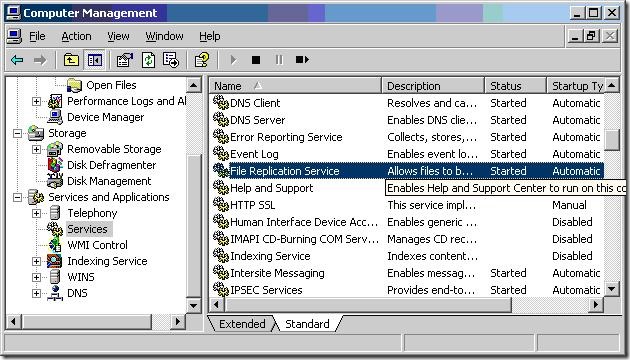Click the Start Service play button
The image size is (630, 360).
pyautogui.click(x=233, y=60)
